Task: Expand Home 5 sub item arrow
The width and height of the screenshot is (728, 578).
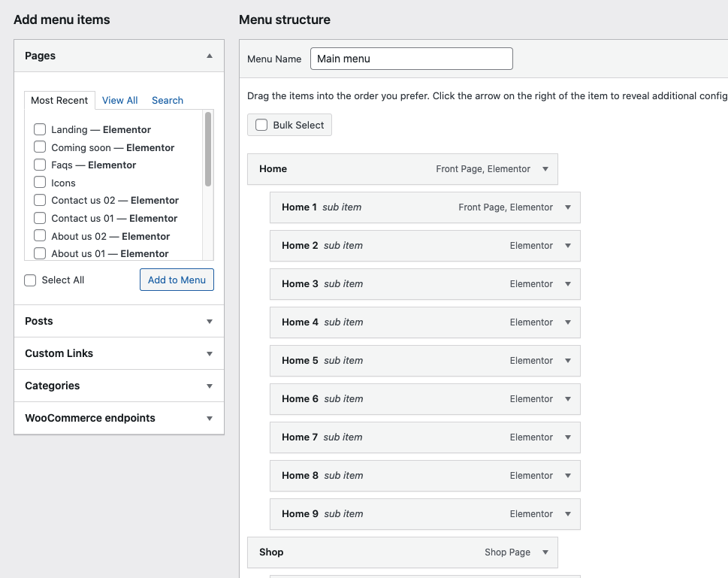Action: coord(568,361)
